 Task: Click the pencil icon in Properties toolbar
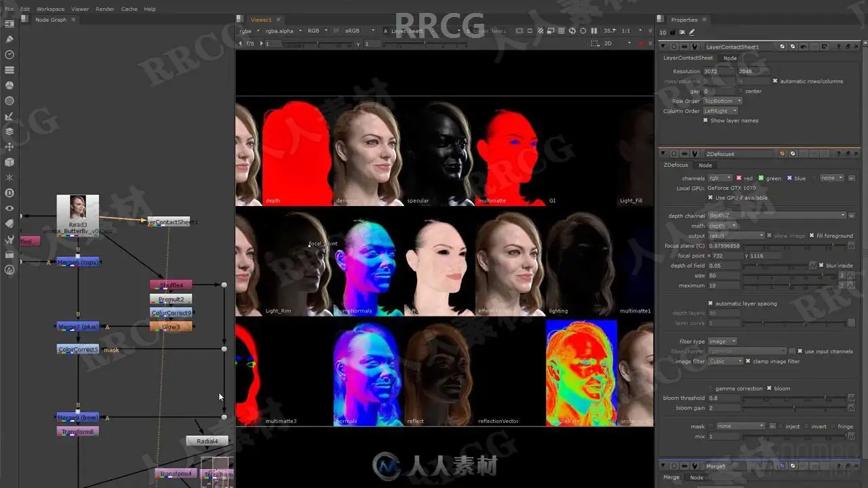point(692,32)
